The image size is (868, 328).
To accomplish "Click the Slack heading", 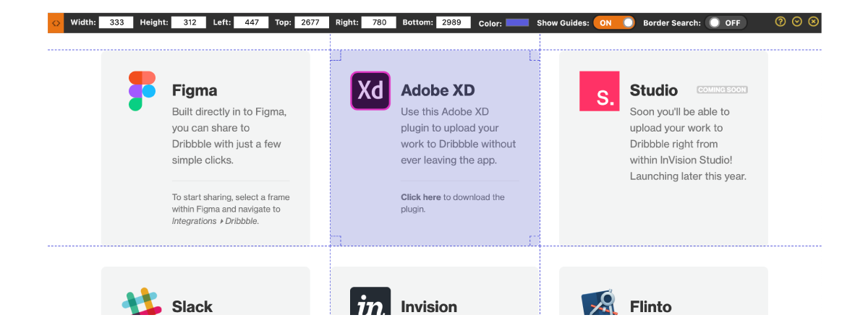I will (x=192, y=306).
